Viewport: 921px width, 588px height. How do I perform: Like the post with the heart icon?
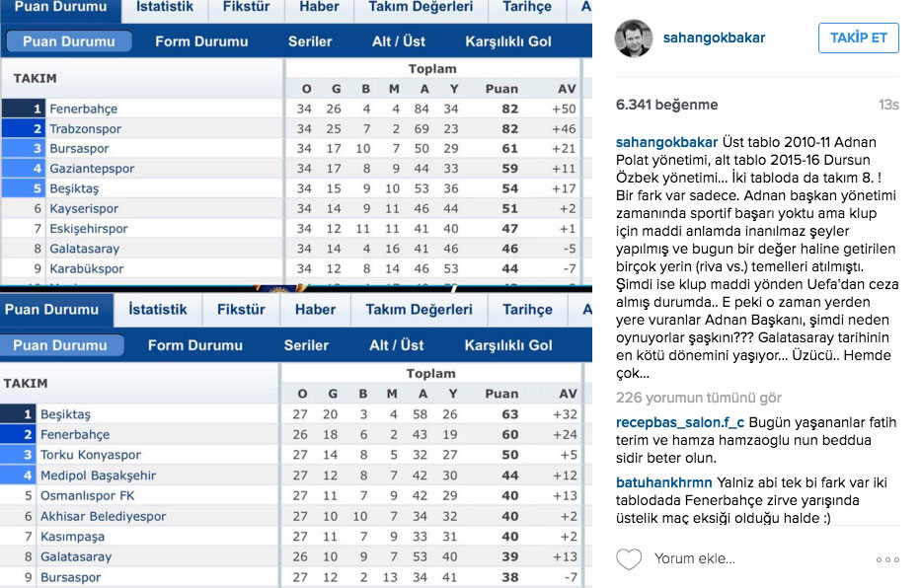(x=629, y=559)
